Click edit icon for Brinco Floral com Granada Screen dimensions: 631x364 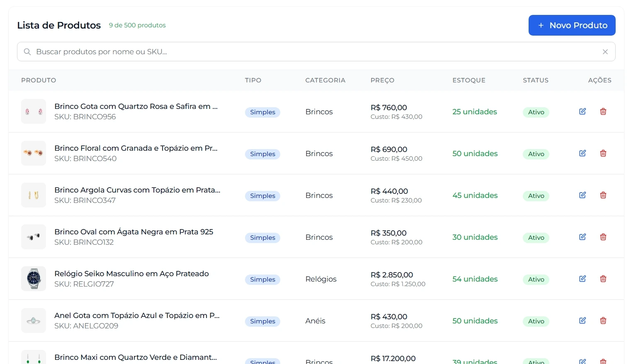(x=582, y=153)
